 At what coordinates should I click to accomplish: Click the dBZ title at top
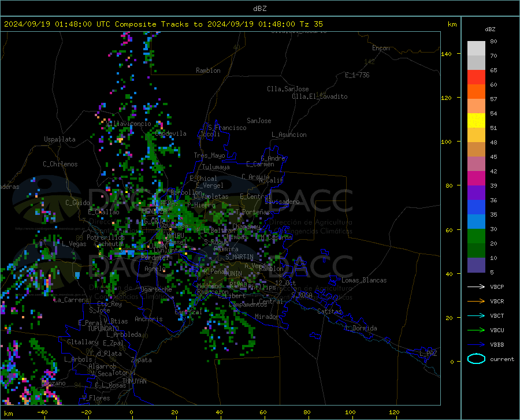(x=259, y=9)
